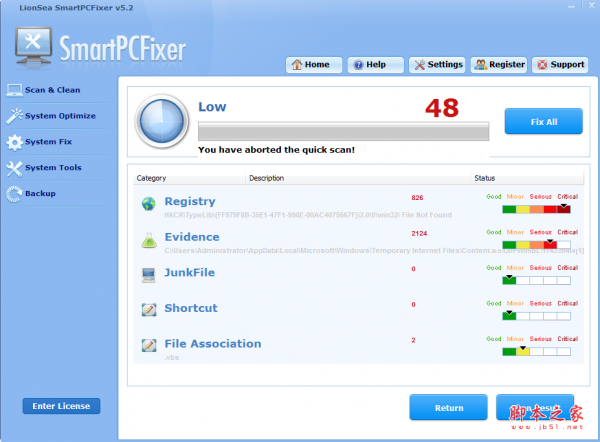Image resolution: width=600 pixels, height=442 pixels.
Task: Click the question mark Help icon
Action: pos(358,65)
